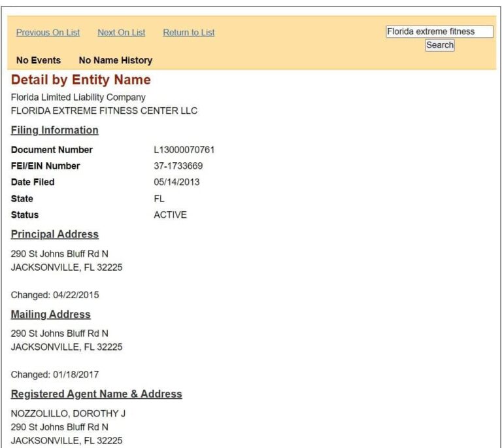The width and height of the screenshot is (502, 448).
Task: Click the date filed value 05/14/2013
Action: pyautogui.click(x=176, y=182)
